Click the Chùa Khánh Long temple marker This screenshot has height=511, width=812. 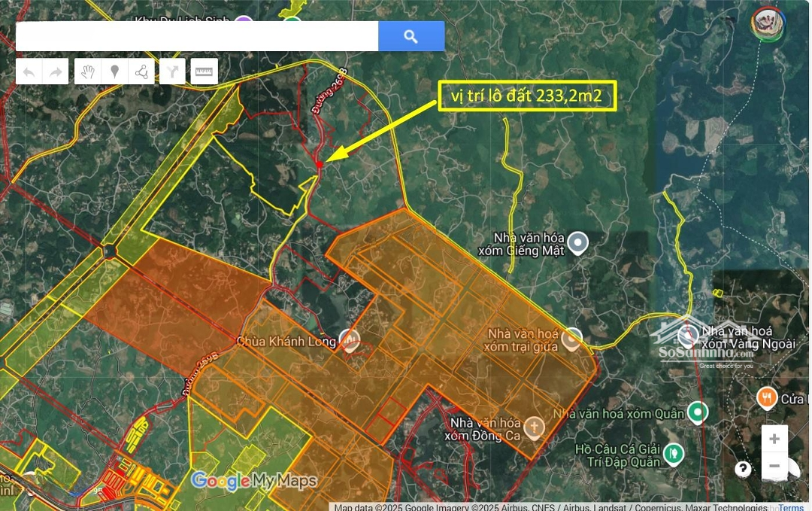[x=350, y=339]
